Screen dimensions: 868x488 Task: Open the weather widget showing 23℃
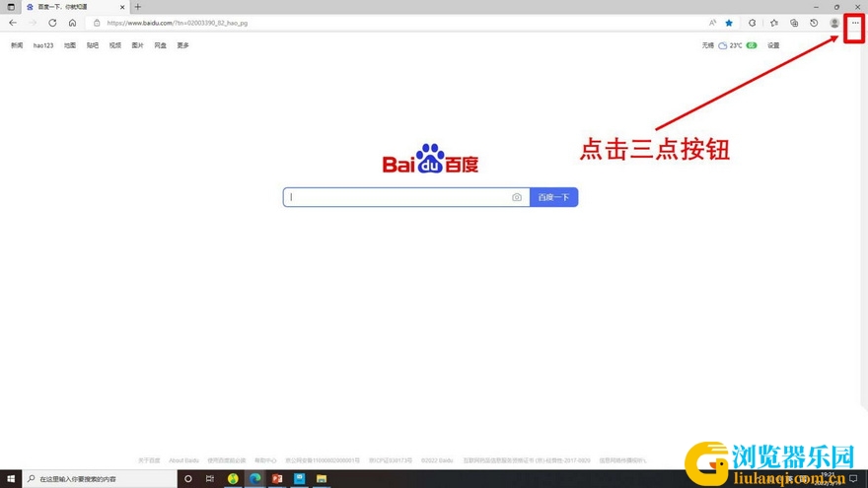click(x=729, y=45)
